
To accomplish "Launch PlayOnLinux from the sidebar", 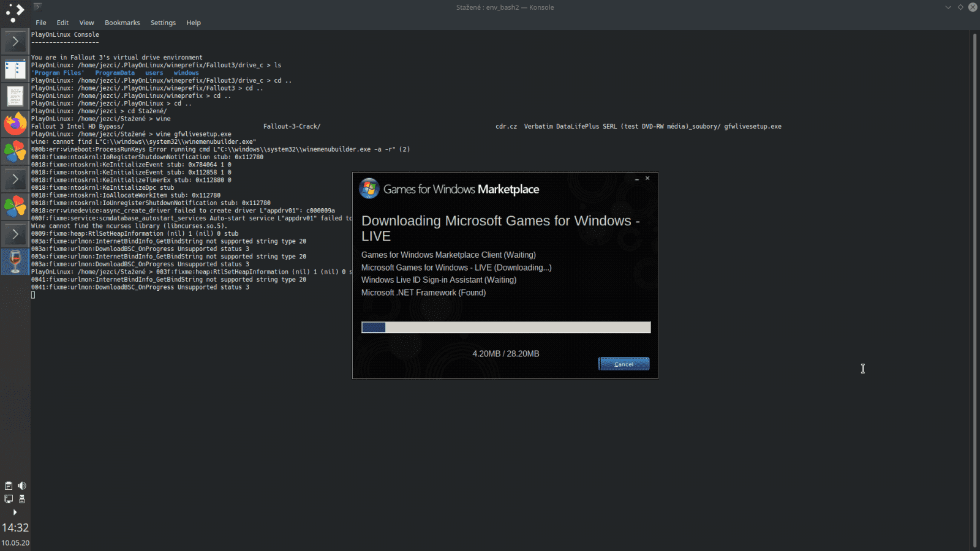I will 15,151.
